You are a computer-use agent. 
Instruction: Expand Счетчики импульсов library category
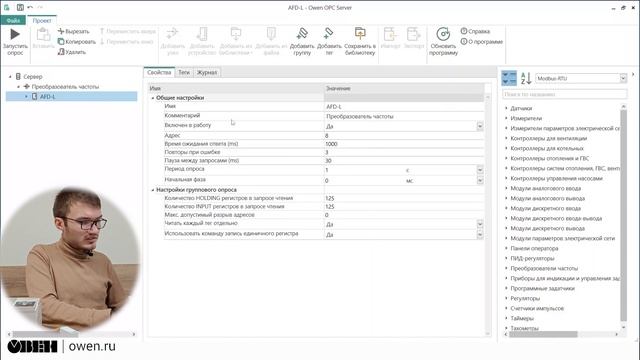pos(506,308)
